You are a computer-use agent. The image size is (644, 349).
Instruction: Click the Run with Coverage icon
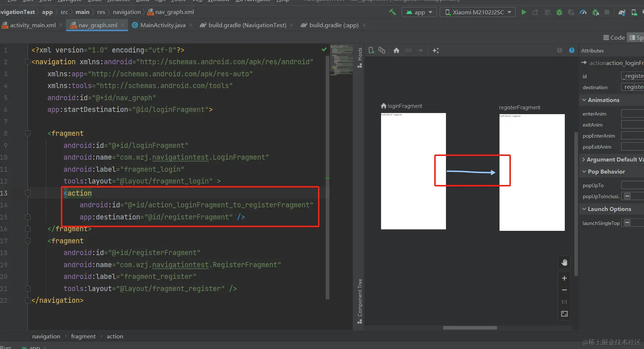(571, 12)
